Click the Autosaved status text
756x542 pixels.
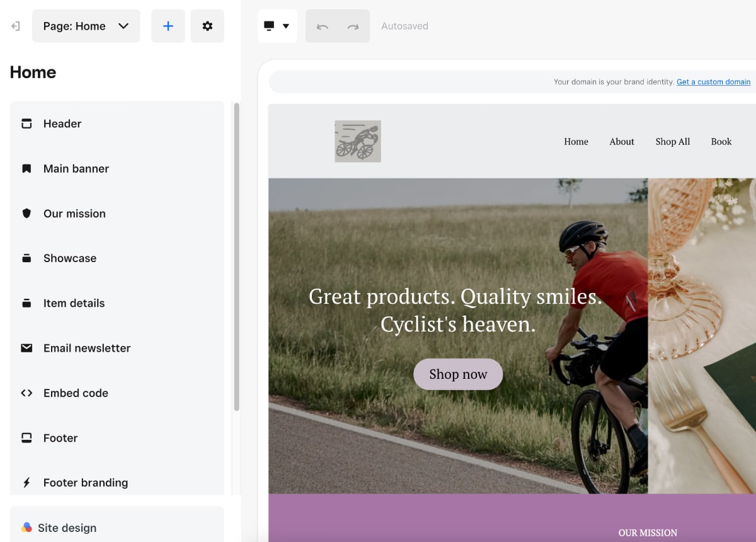coord(404,26)
